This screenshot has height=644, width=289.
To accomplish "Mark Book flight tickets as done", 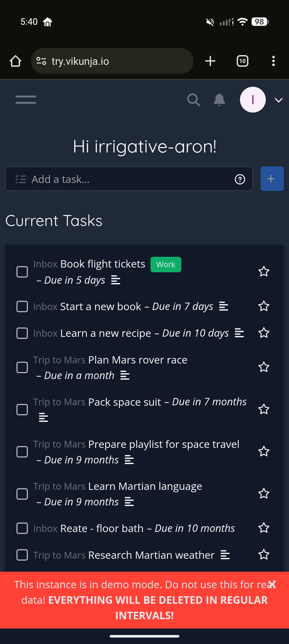I will pyautogui.click(x=22, y=272).
